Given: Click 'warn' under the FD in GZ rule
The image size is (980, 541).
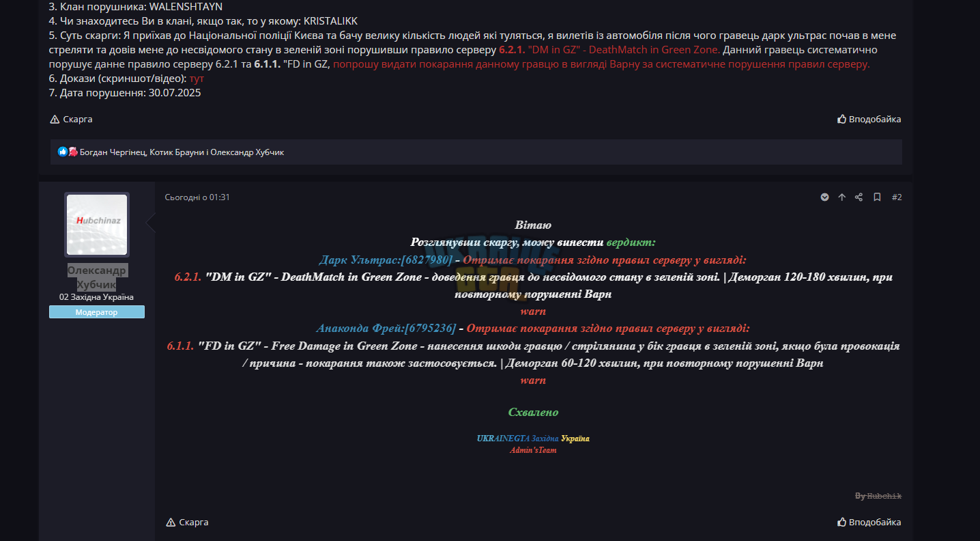Looking at the screenshot, I should tap(533, 380).
